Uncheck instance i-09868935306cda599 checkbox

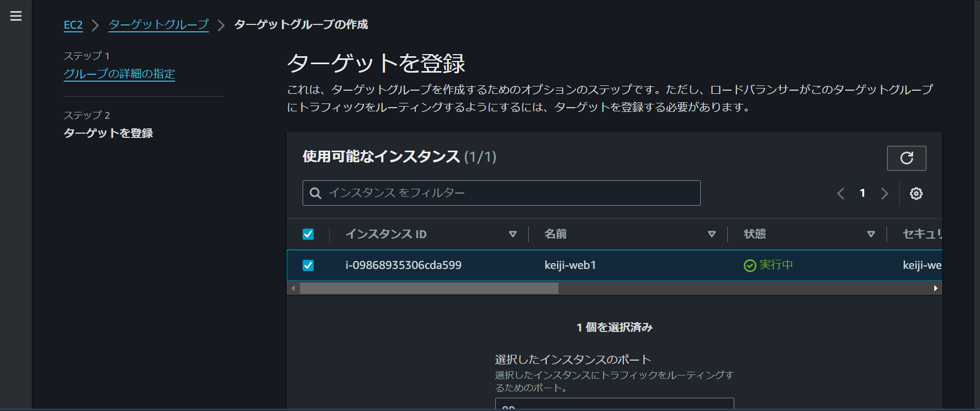pos(308,265)
